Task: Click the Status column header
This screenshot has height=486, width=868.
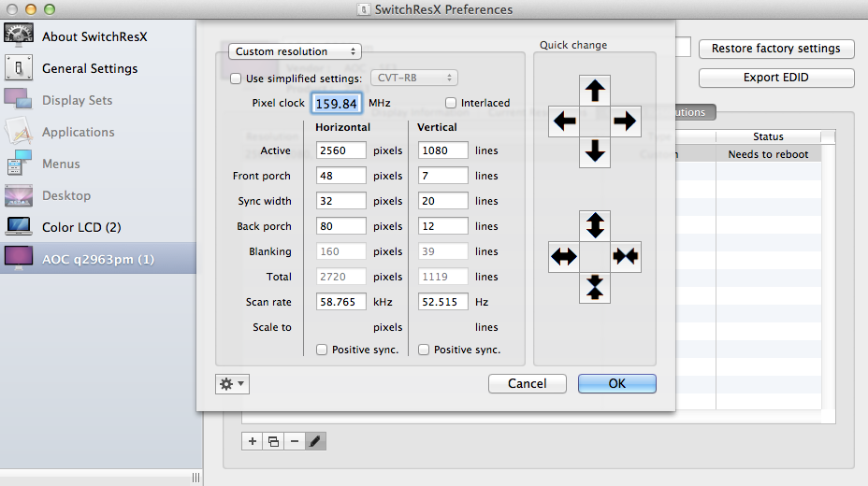Action: [768, 136]
